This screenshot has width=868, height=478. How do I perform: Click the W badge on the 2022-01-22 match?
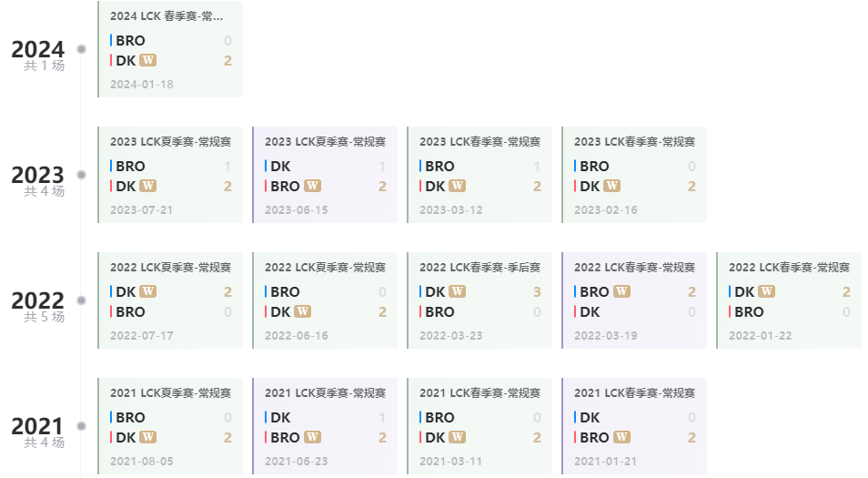pos(766,290)
